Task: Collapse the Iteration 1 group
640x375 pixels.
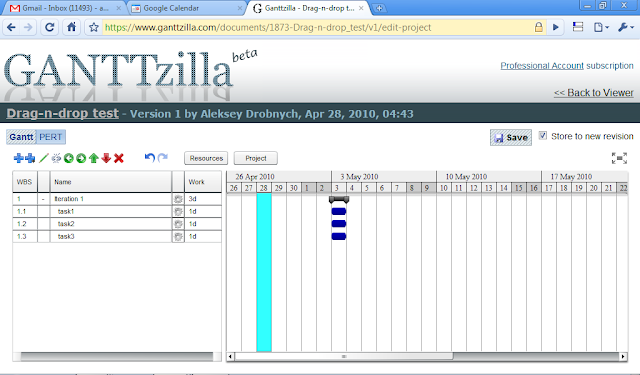Action: (43, 199)
